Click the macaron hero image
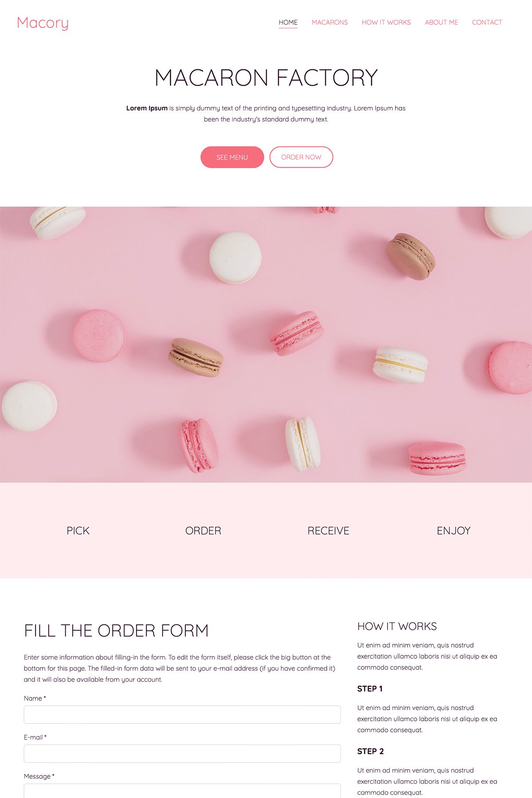The height and width of the screenshot is (798, 532). pos(266,344)
